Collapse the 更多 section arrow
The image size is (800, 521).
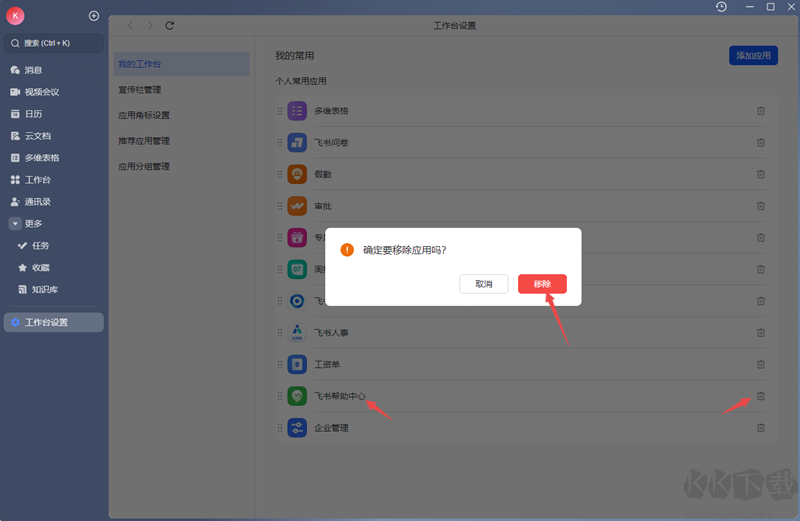tap(15, 224)
